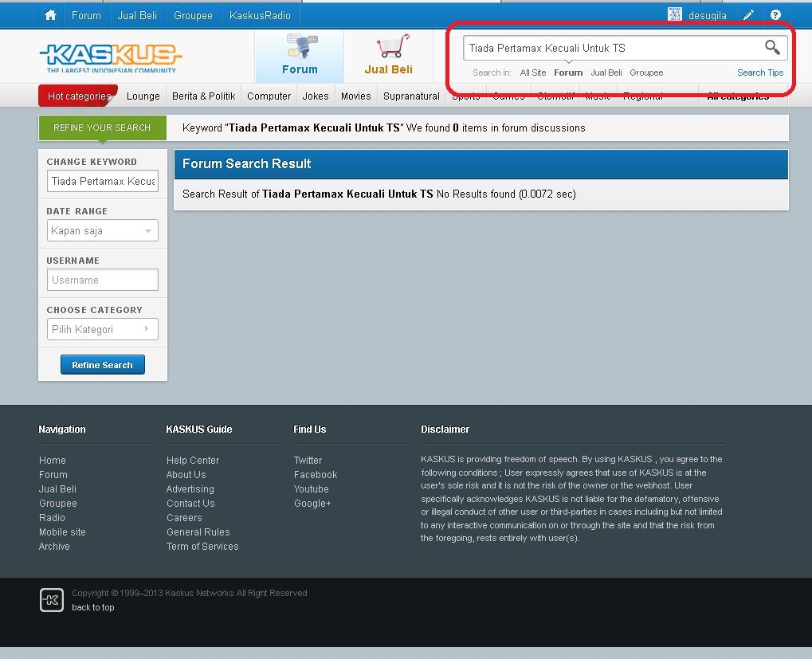
Task: Expand the Pilih Kategori category chooser
Action: (103, 329)
